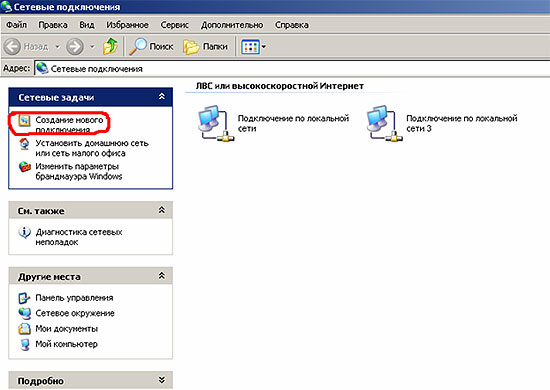
Task: Click the network diagnostics info icon
Action: 25,233
